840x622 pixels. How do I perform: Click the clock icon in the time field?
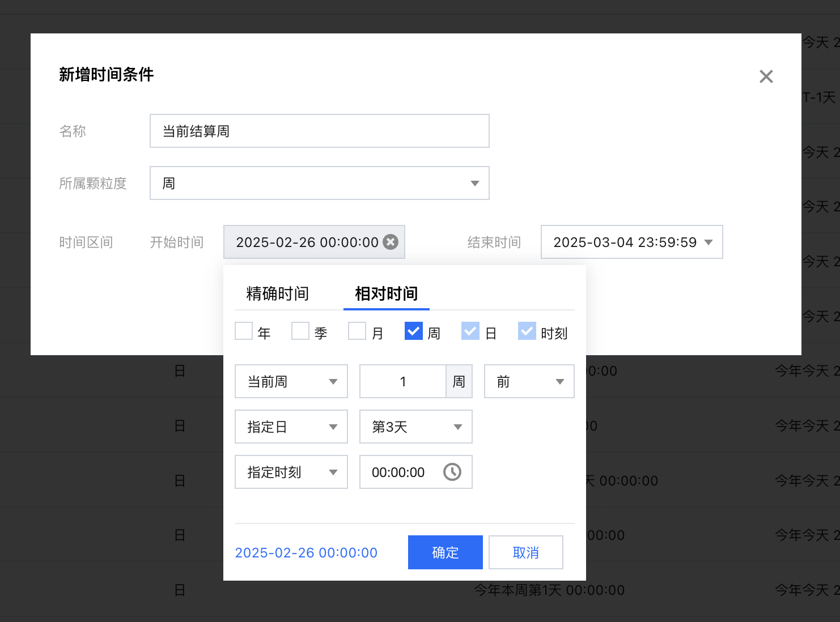(x=452, y=472)
